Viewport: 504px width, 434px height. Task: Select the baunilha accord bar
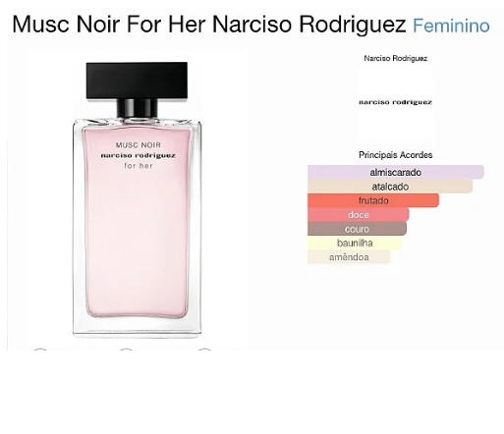(x=355, y=243)
